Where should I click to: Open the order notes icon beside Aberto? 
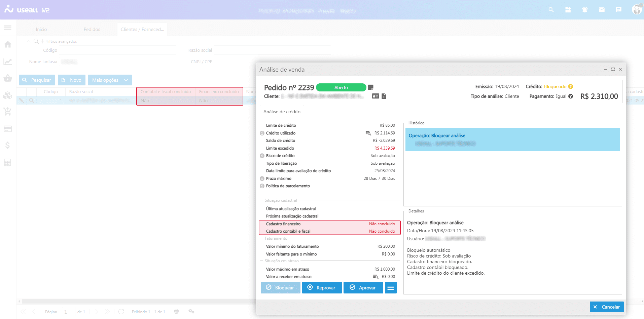pyautogui.click(x=370, y=87)
